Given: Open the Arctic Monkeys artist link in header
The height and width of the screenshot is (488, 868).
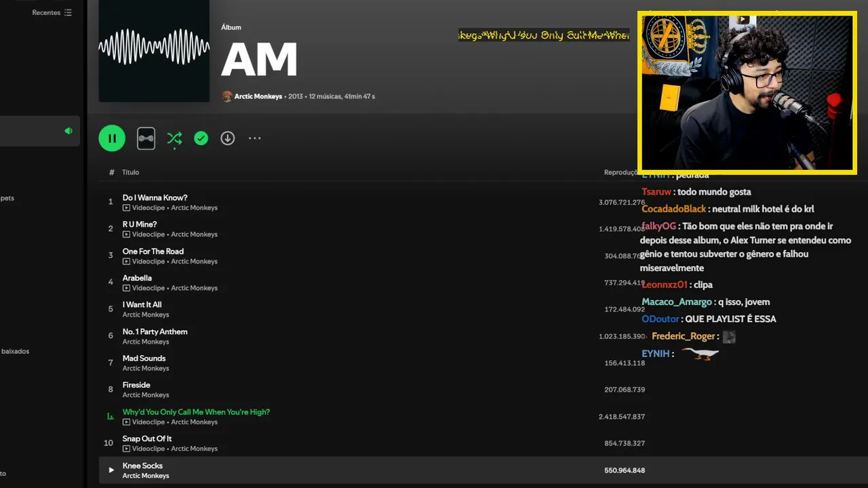Looking at the screenshot, I should pos(258,96).
